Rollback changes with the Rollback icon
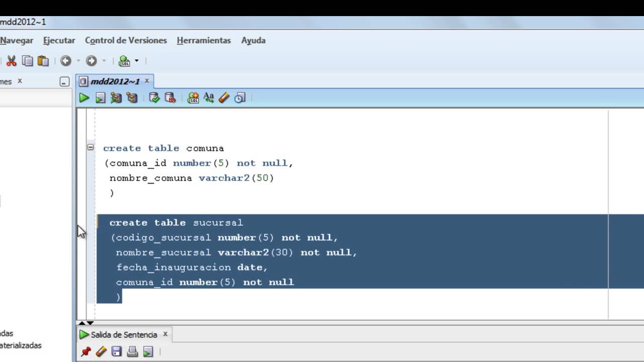Screen dimensions: 644x362 pos(170,98)
